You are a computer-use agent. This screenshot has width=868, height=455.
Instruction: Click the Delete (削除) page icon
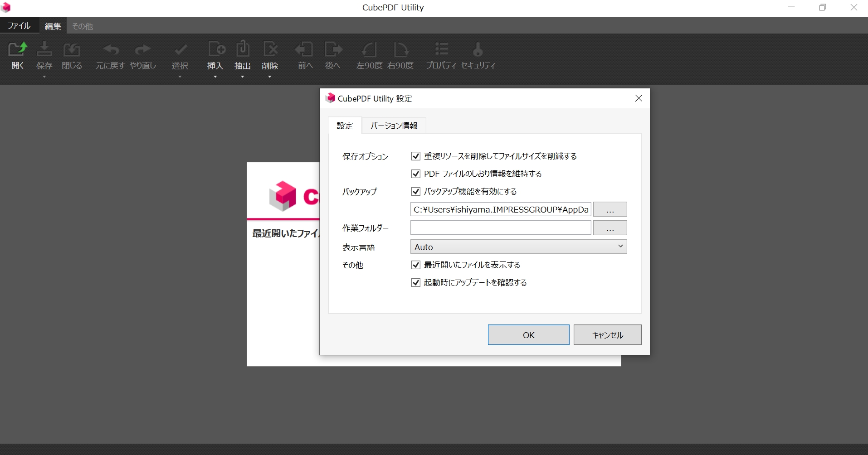coord(270,48)
